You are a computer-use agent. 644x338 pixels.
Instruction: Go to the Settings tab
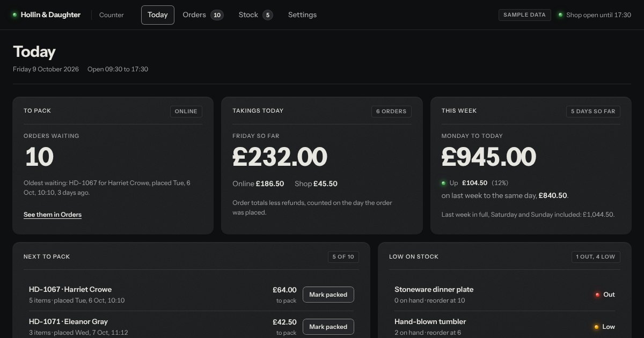(x=302, y=15)
